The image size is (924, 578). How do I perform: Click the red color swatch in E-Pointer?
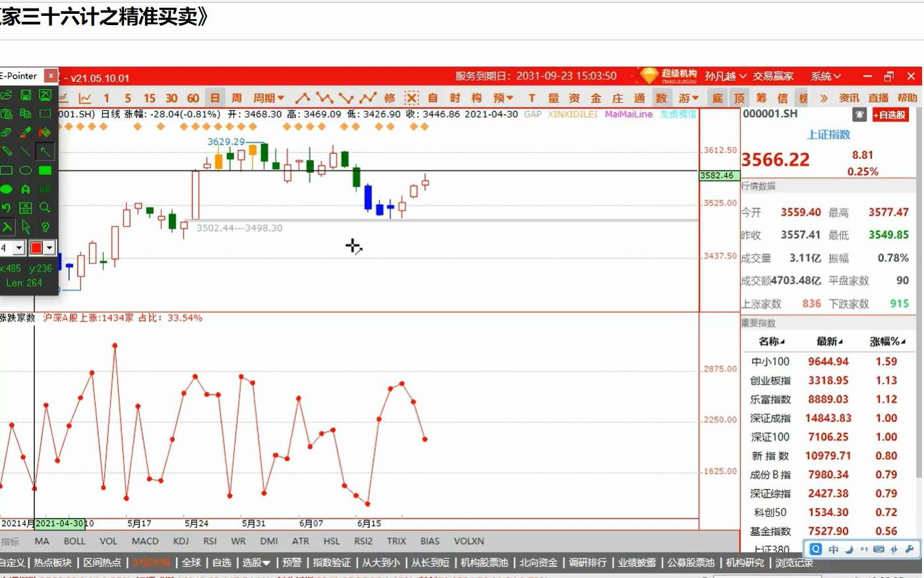36,248
